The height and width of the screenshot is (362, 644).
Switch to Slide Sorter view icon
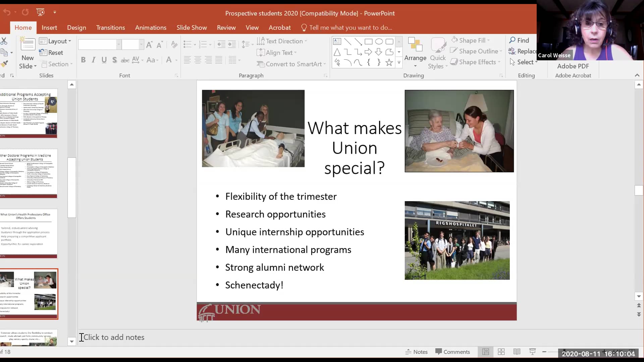pyautogui.click(x=501, y=352)
